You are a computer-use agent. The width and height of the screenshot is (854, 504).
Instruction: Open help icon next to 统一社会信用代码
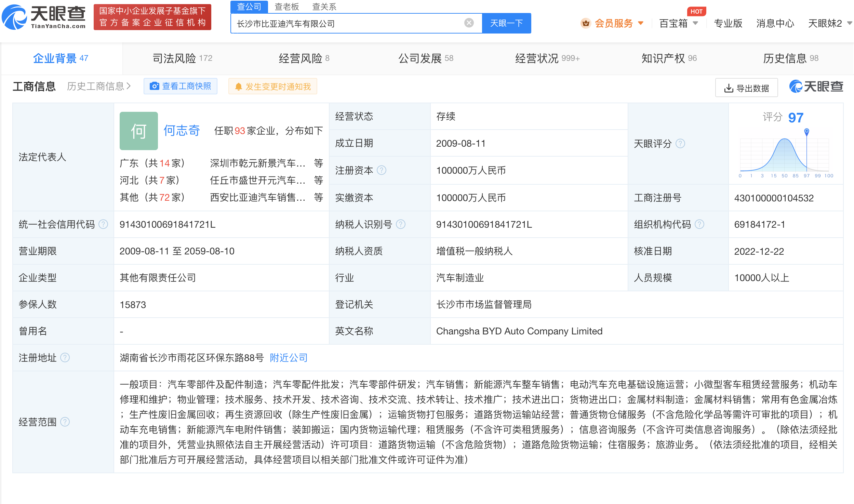[x=103, y=224]
